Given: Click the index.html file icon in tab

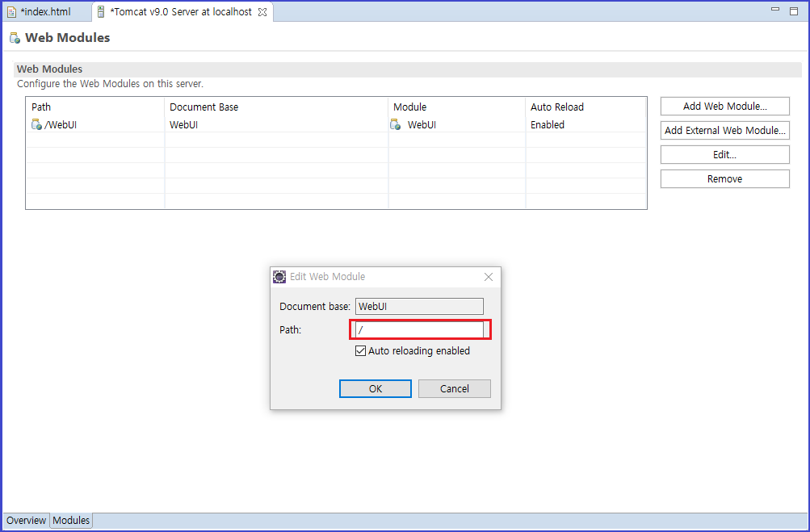Looking at the screenshot, I should [x=12, y=12].
